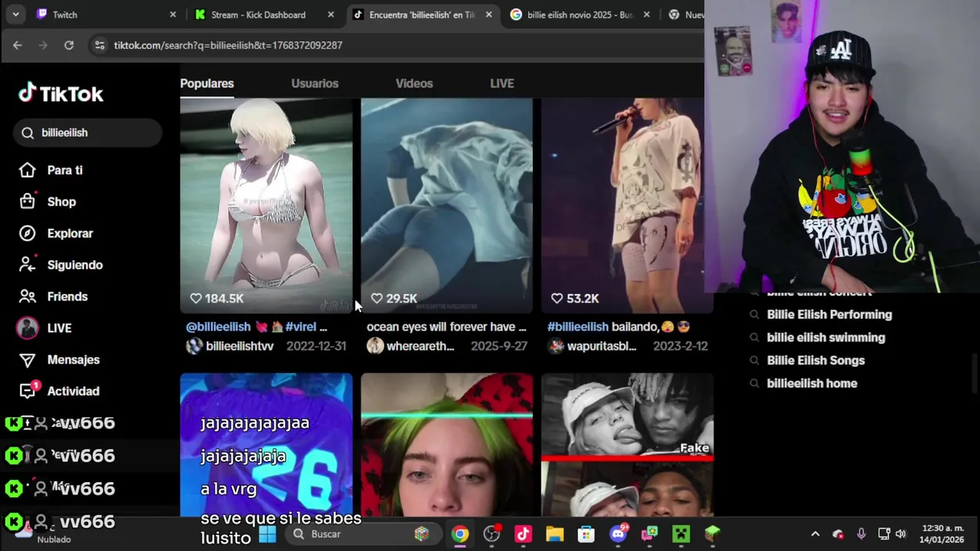Open Microsoft Store from the taskbar
The height and width of the screenshot is (551, 980).
[x=586, y=534]
